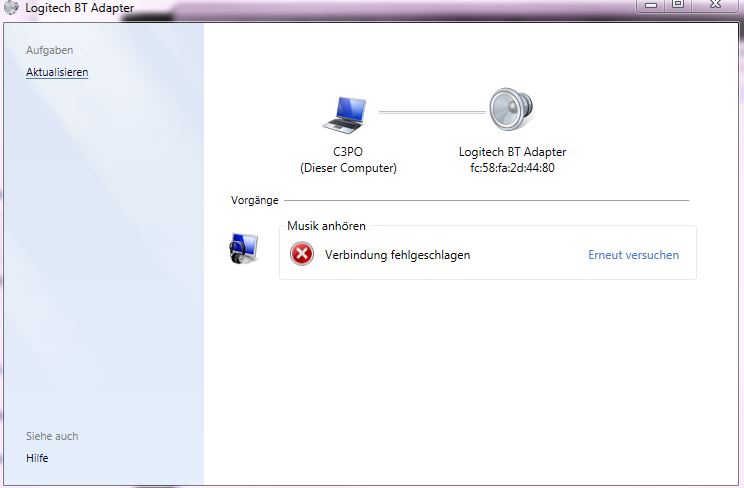
Task: Click the 'Vorgänge' section heading
Action: [x=255, y=200]
